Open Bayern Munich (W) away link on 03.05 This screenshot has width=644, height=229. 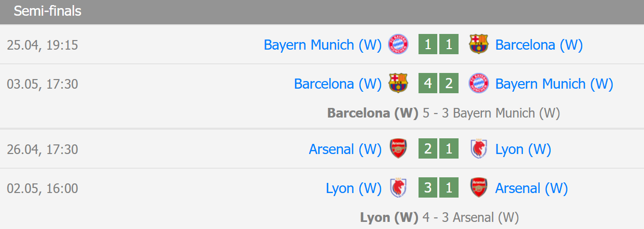(554, 84)
